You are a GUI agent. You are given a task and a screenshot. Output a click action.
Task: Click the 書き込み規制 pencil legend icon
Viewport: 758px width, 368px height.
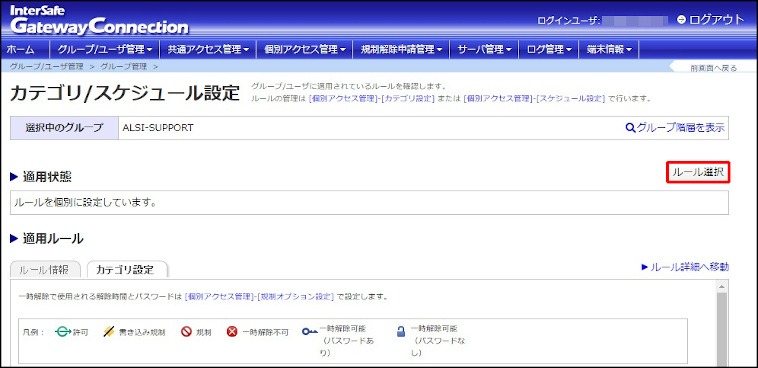[109, 332]
